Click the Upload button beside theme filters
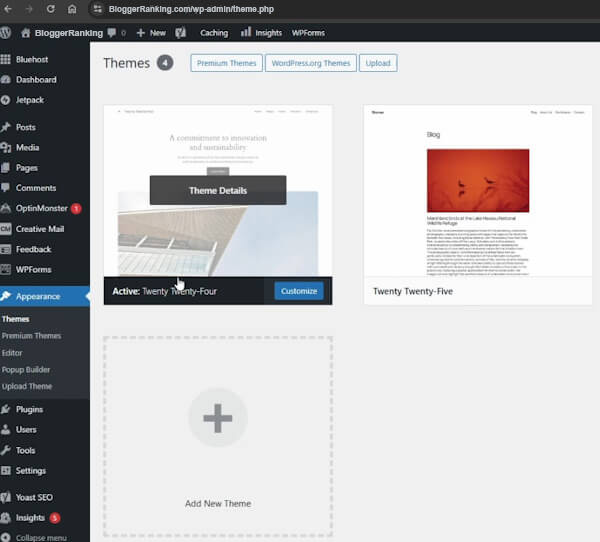Screen dimensions: 600x542 click(378, 63)
